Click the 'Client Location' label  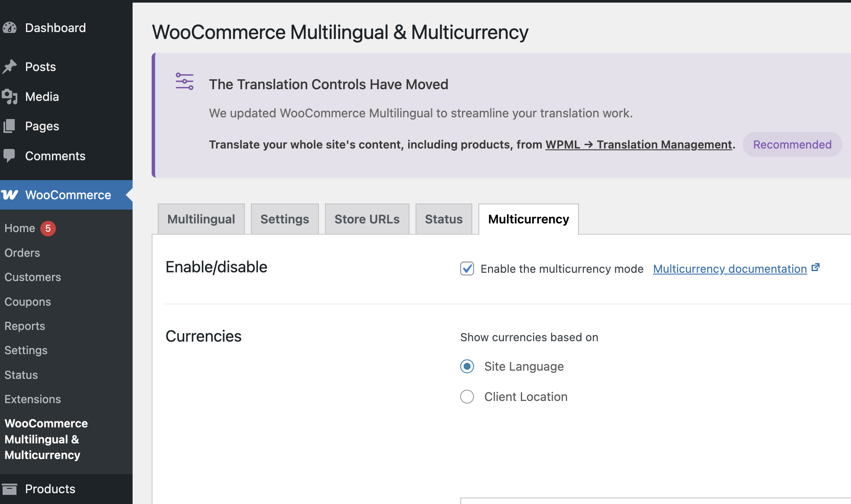click(526, 397)
